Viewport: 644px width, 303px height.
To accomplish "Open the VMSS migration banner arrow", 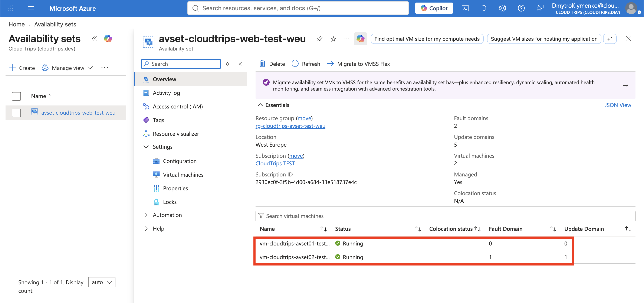I will pyautogui.click(x=625, y=86).
